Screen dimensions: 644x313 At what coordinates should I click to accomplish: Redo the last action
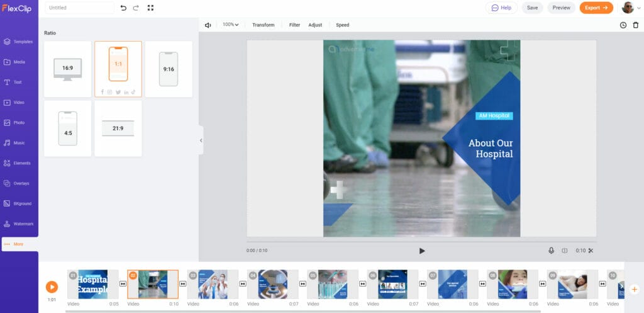coord(136,8)
